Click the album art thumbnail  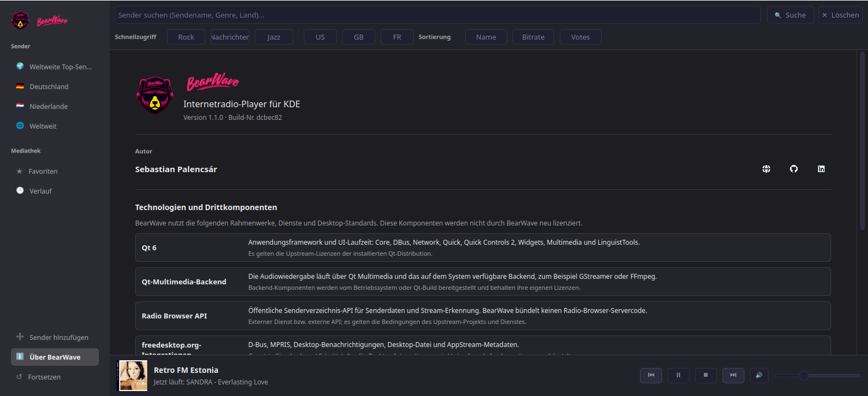(x=133, y=376)
